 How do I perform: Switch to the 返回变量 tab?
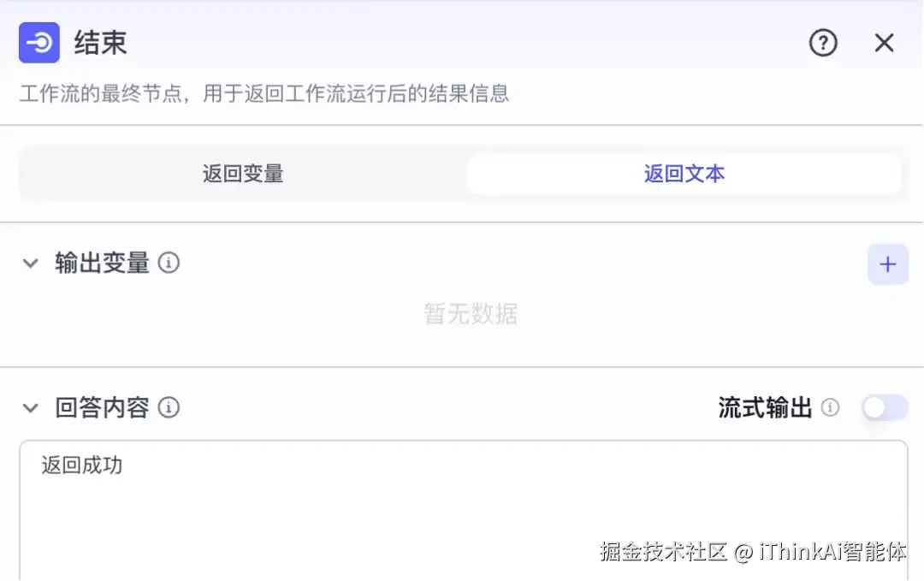pyautogui.click(x=243, y=174)
